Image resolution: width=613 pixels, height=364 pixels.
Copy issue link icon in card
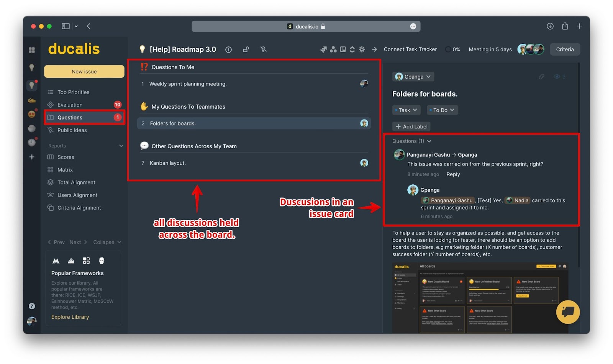pyautogui.click(x=541, y=77)
